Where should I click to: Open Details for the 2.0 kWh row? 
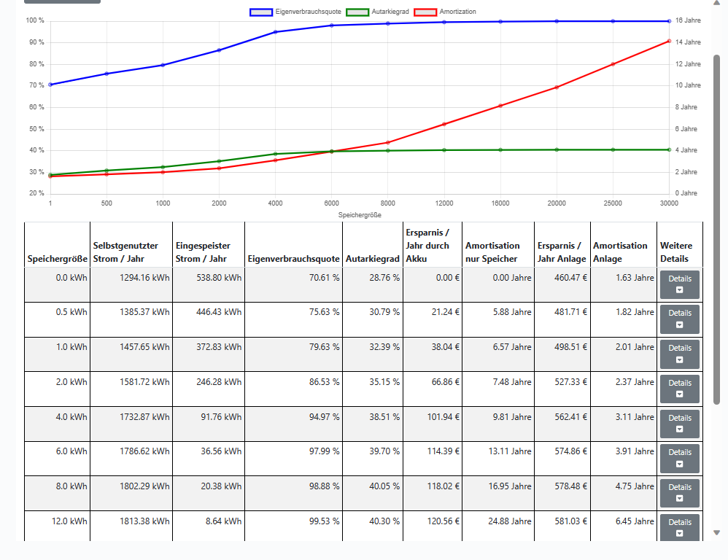pyautogui.click(x=680, y=389)
